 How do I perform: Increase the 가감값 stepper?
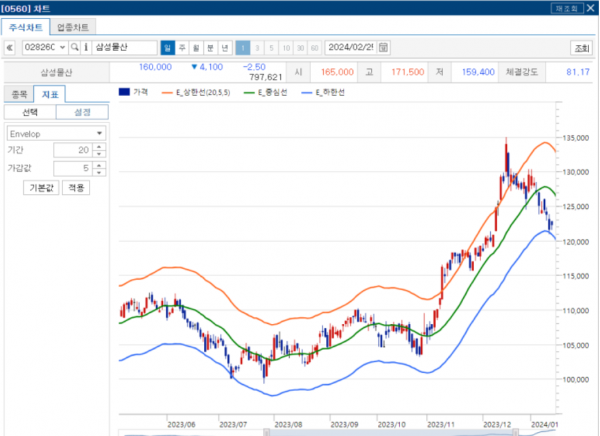[99, 165]
